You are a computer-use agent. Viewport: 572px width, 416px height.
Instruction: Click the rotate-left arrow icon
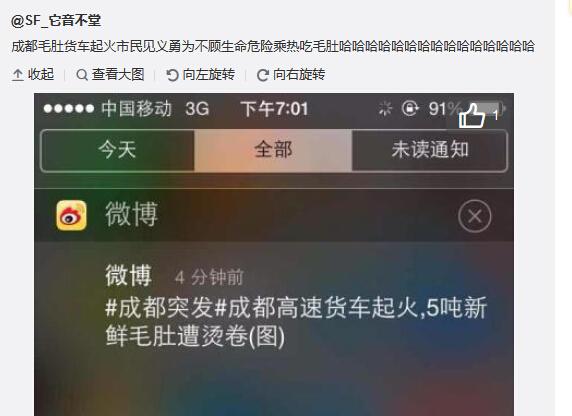click(172, 75)
